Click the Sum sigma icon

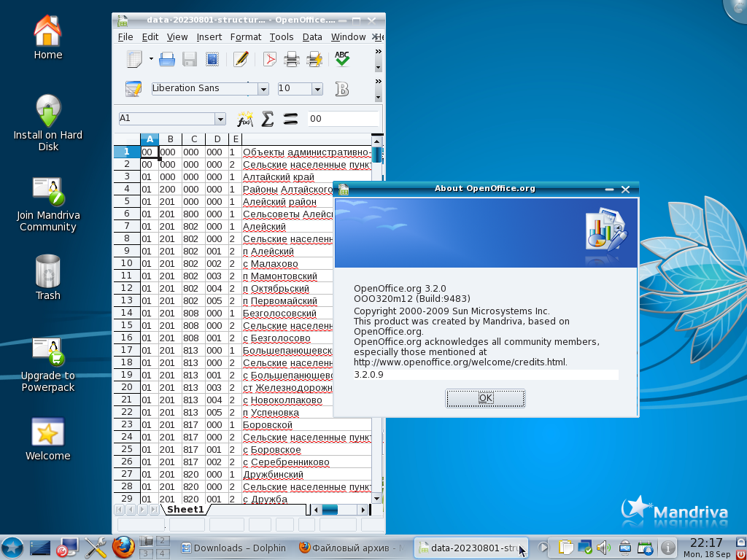coord(268,119)
